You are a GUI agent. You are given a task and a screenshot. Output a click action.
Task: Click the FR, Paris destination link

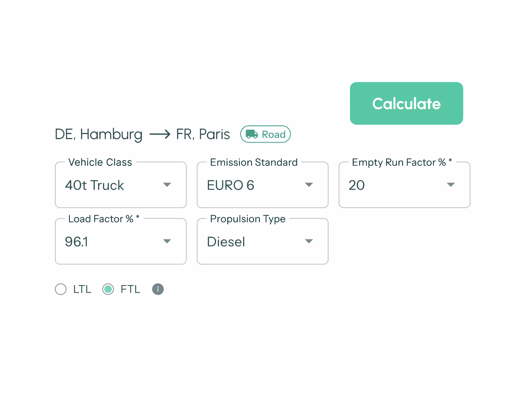(203, 134)
